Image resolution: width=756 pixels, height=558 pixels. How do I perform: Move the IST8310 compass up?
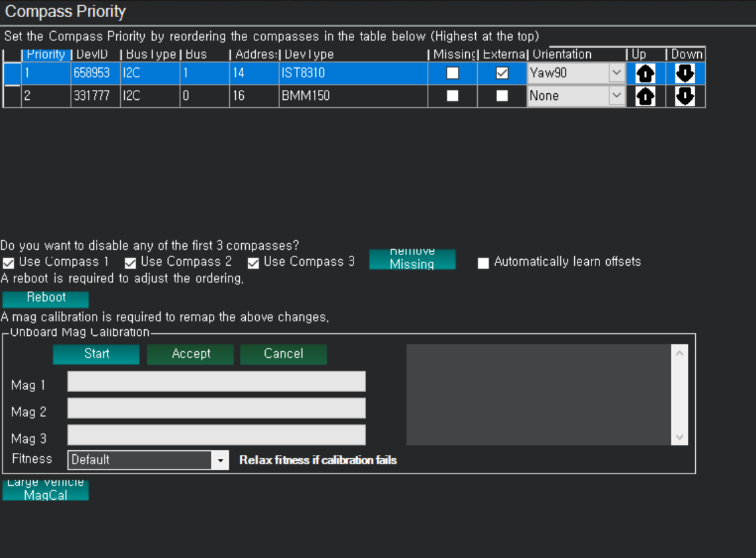coord(645,73)
